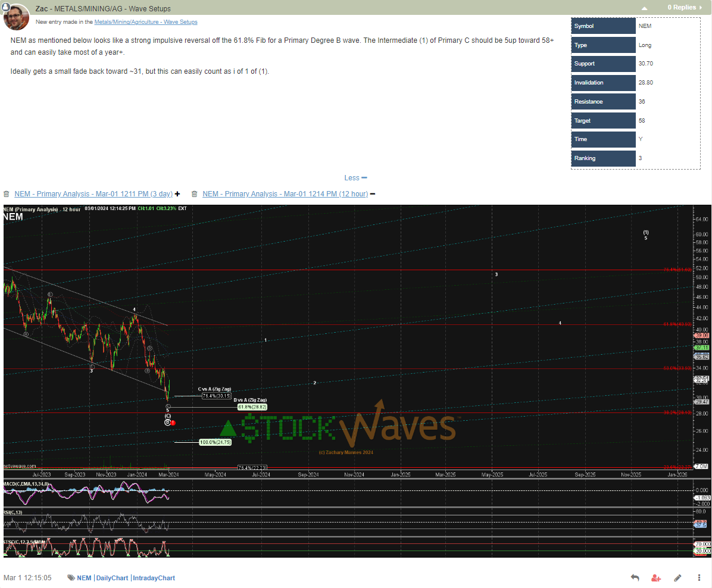Open the Metals/Mining/Agriculture - Wave Setups link

146,22
